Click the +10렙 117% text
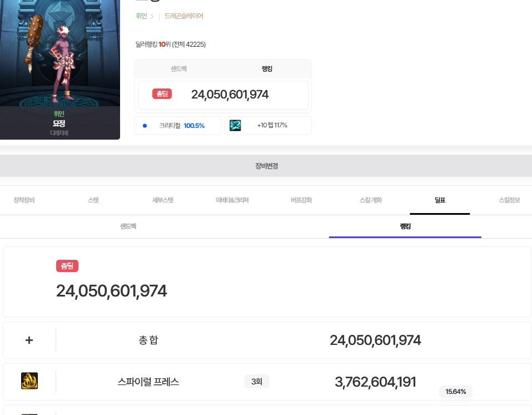The width and height of the screenshot is (532, 415). point(272,125)
